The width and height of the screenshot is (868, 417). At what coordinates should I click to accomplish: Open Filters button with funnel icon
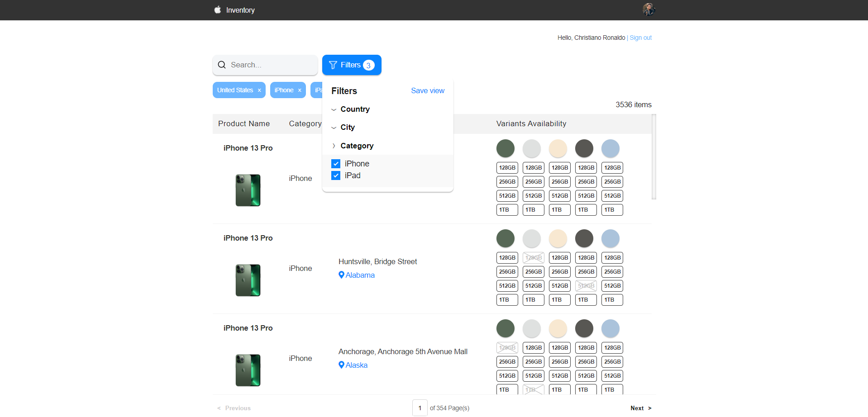352,65
